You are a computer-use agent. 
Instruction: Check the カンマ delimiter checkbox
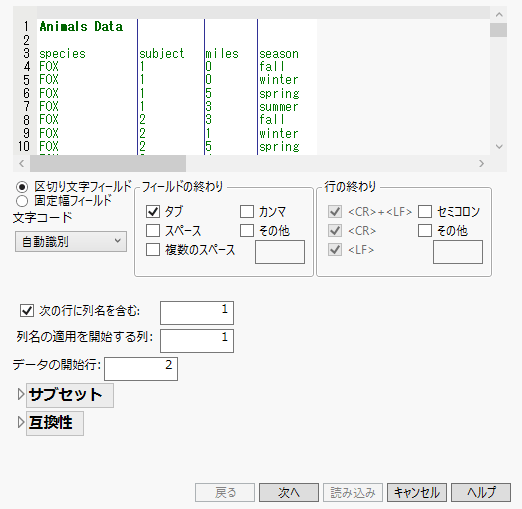click(247, 211)
